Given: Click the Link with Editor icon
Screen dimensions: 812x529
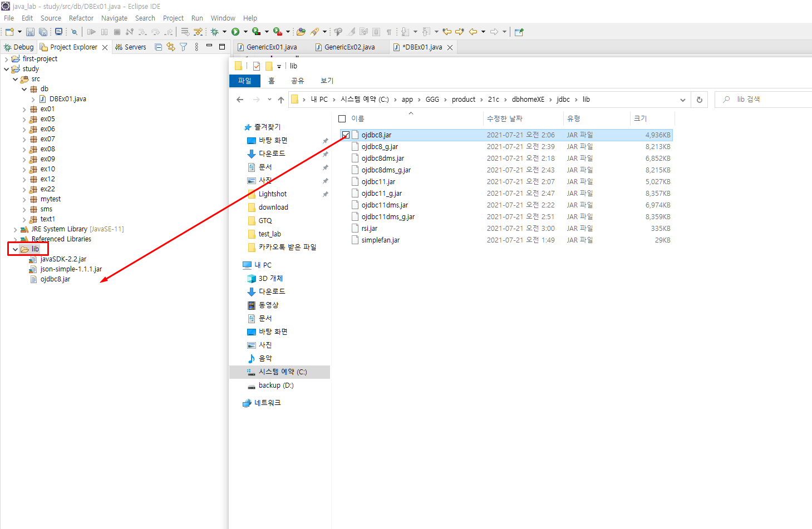Looking at the screenshot, I should click(171, 47).
